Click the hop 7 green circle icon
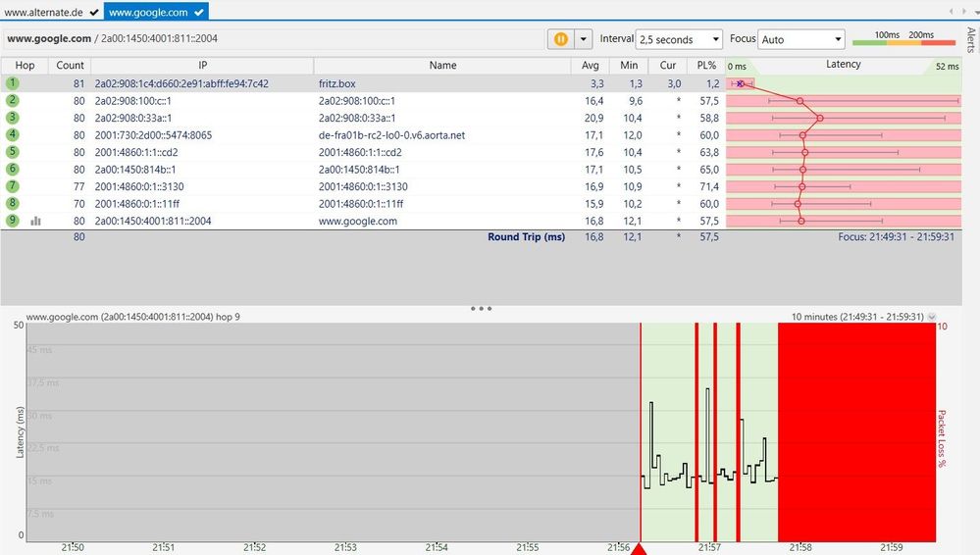This screenshot has width=980, height=555. click(13, 186)
